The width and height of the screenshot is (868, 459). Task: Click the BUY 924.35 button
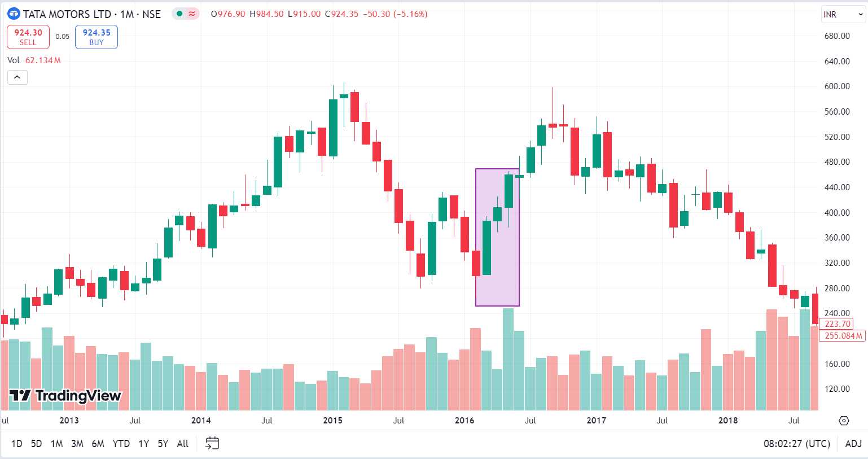pos(96,36)
